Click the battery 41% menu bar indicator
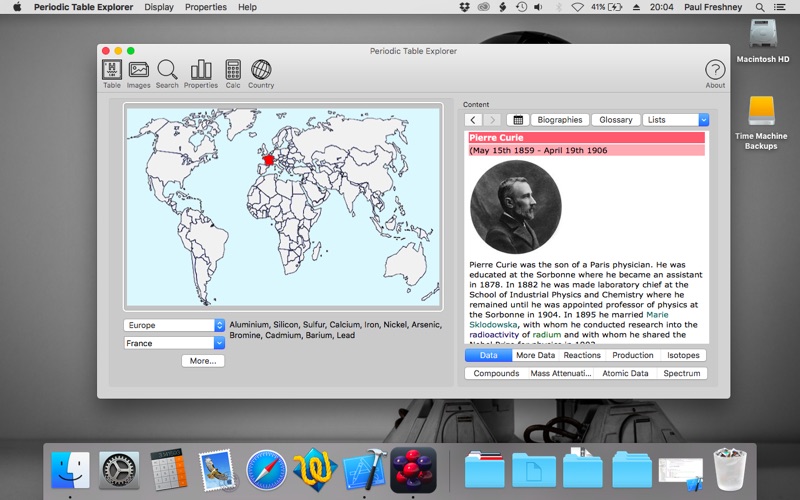This screenshot has height=500, width=800. (606, 7)
